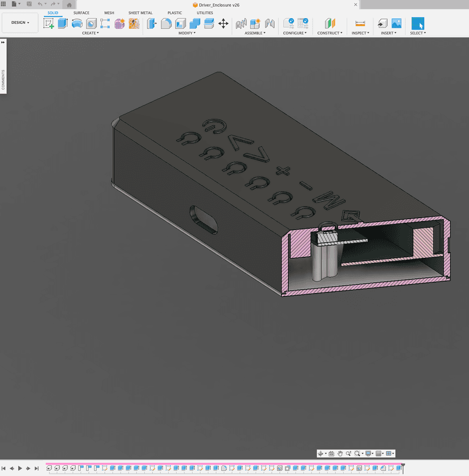Switch to the Sheet Metal tab
The image size is (469, 476).
coord(140,12)
